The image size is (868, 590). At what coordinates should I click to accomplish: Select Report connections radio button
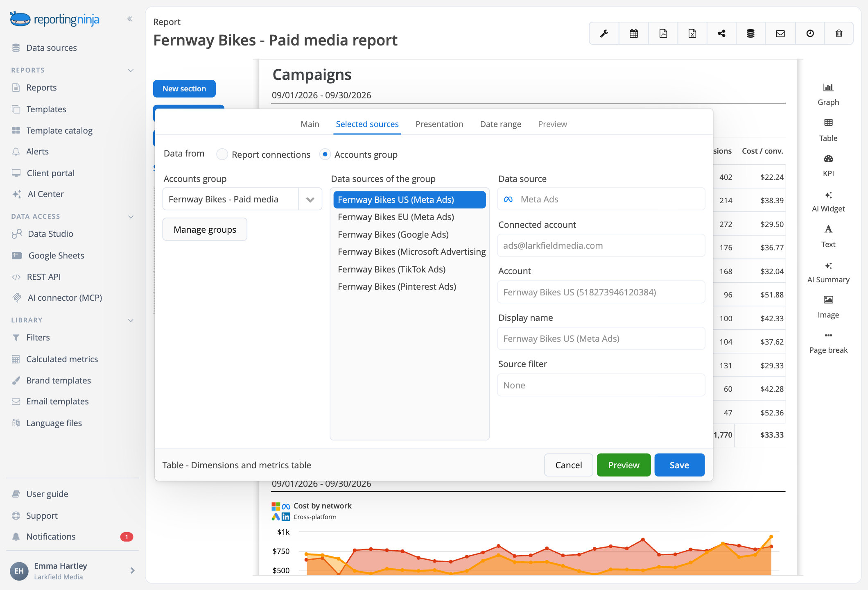[222, 154]
